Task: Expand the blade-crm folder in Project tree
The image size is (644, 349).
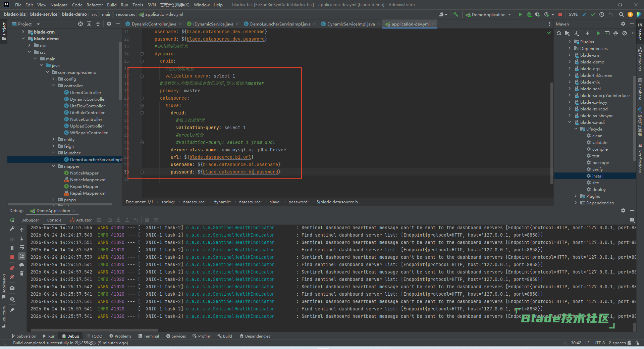Action: tap(23, 32)
